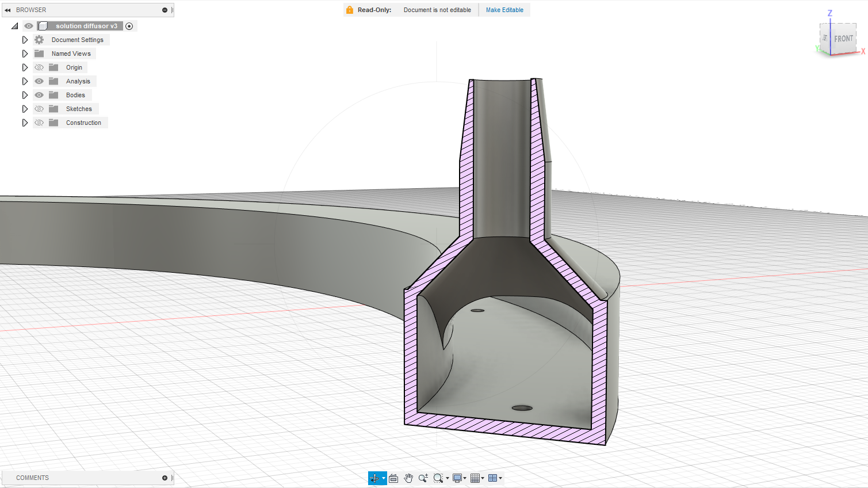Show the Sketches folder via eye icon
This screenshot has width=868, height=488.
tap(39, 109)
